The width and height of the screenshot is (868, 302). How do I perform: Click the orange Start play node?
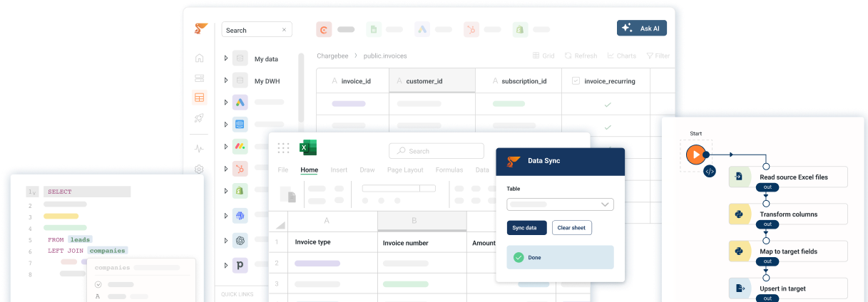coord(694,155)
